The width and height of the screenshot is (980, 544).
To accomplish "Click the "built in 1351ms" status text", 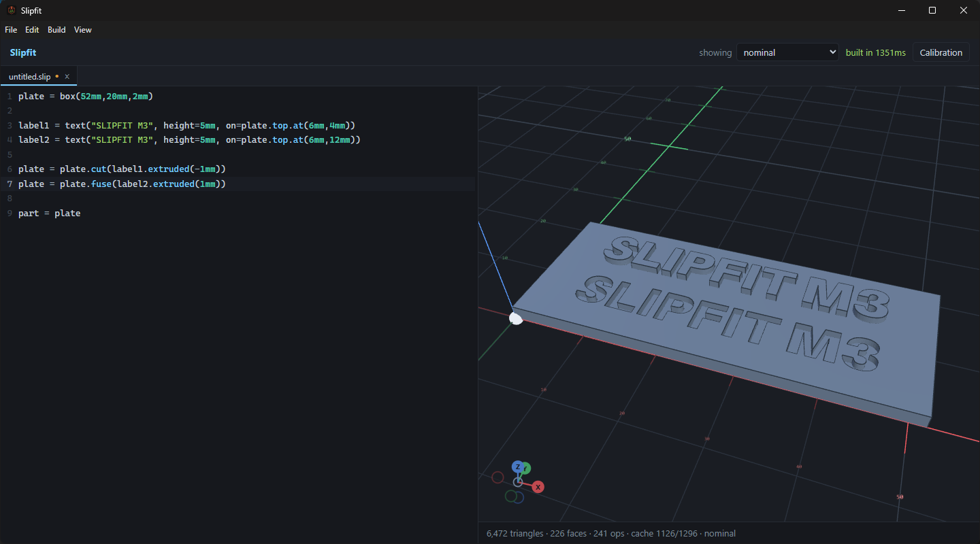I will click(x=876, y=52).
